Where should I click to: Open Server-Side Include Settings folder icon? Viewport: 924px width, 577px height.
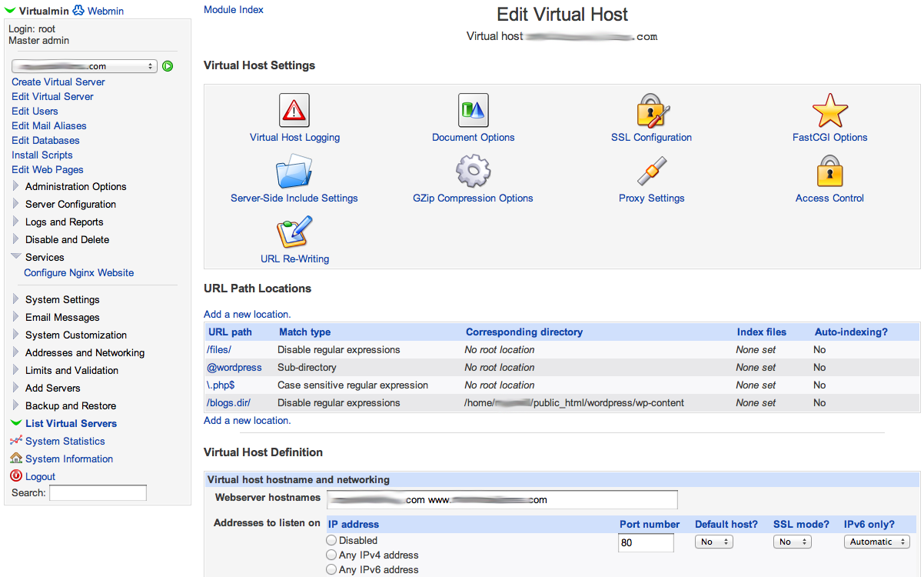click(x=294, y=172)
